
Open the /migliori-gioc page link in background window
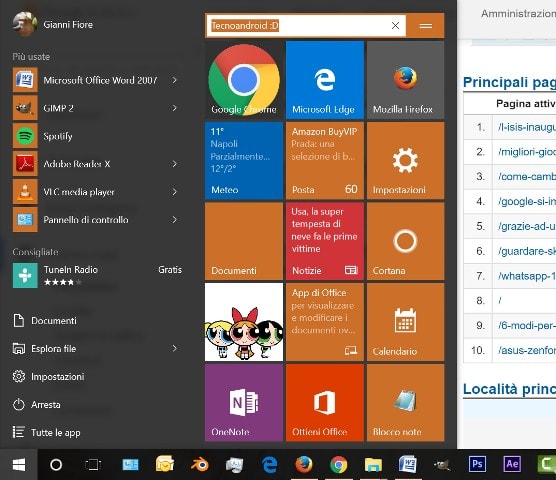[x=527, y=152]
